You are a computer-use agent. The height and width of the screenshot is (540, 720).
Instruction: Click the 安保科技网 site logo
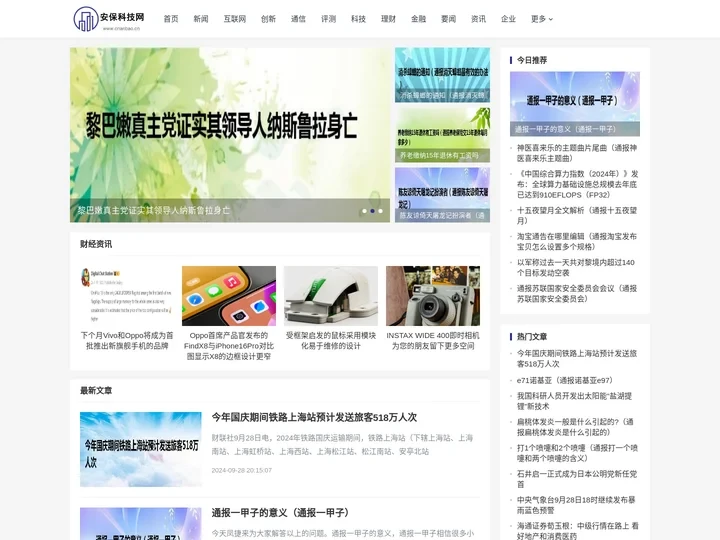[x=109, y=19]
